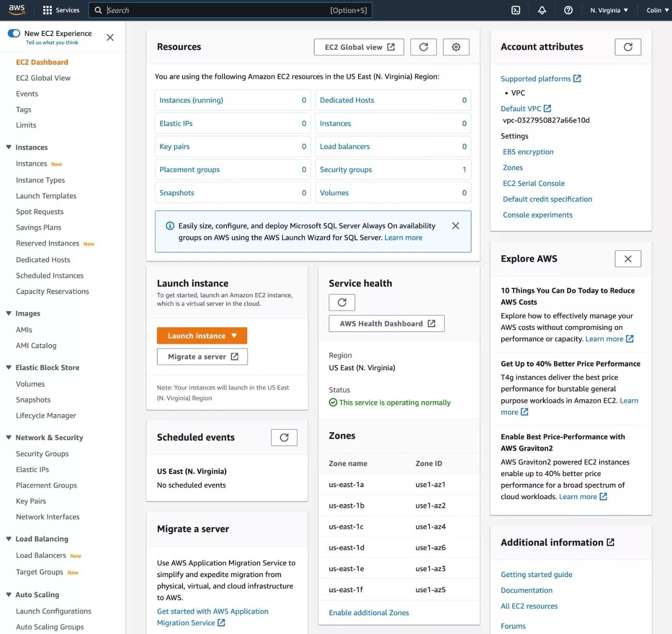Collapse the Auto Scaling section
Image resolution: width=672 pixels, height=634 pixels.
point(9,595)
